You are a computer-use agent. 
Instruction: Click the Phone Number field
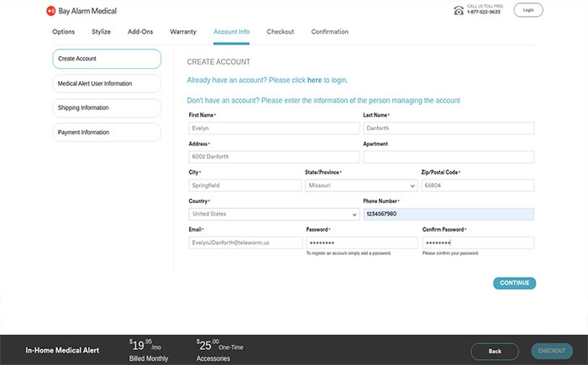click(x=449, y=214)
